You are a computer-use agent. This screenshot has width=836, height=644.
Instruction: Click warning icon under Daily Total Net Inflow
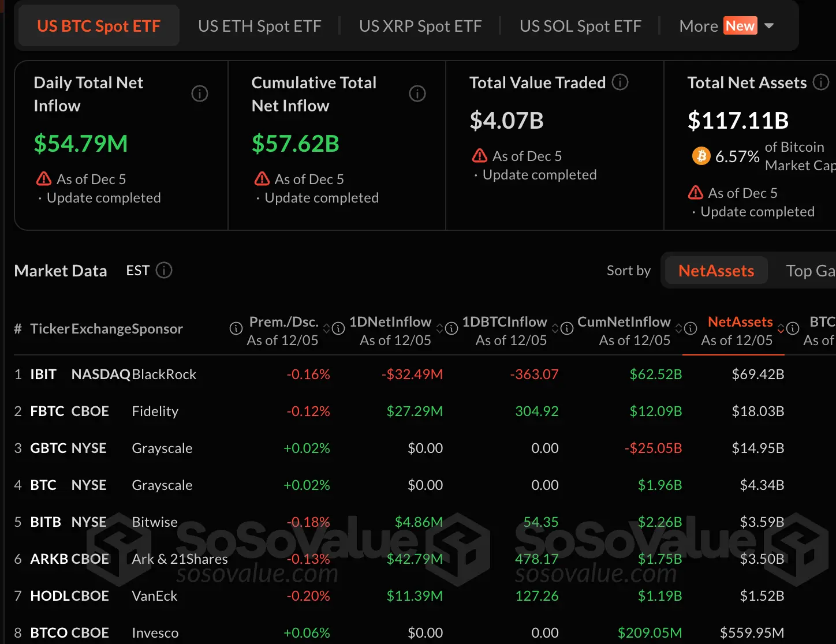click(44, 178)
